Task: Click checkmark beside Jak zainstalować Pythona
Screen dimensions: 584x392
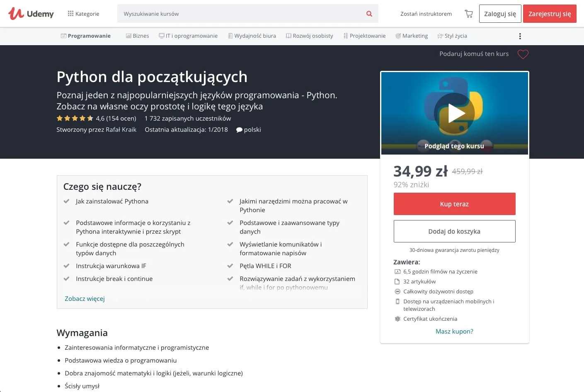Action: (66, 201)
